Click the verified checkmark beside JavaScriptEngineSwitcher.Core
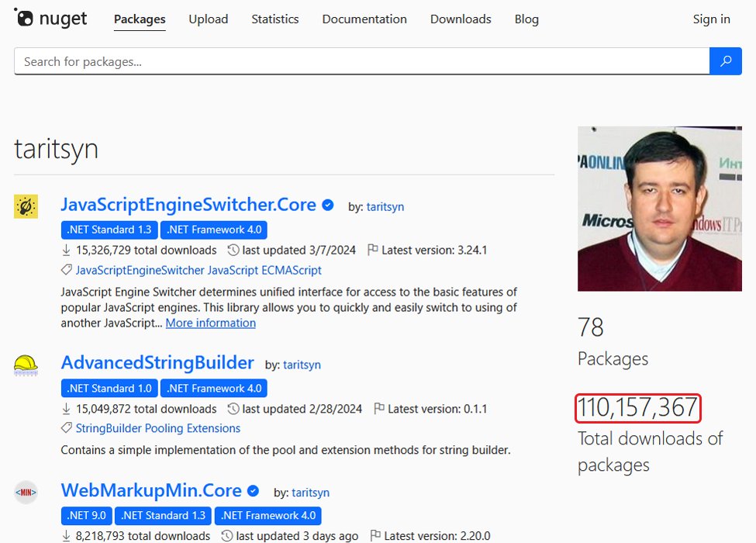The width and height of the screenshot is (756, 543). point(326,204)
